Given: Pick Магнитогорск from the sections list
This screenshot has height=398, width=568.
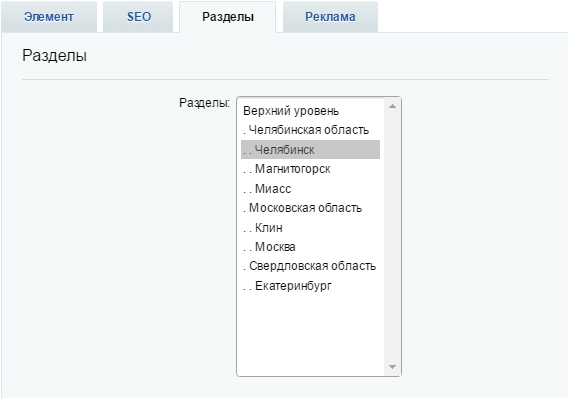Looking at the screenshot, I should pyautogui.click(x=310, y=169).
